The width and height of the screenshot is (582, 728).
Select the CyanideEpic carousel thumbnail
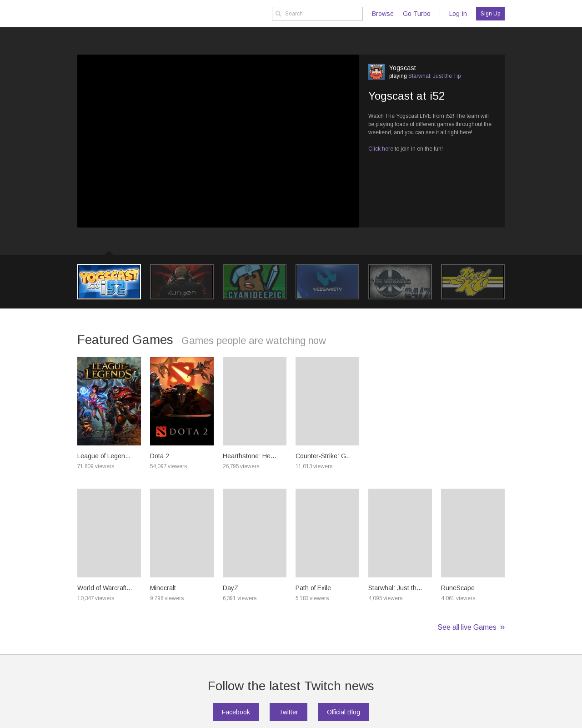[255, 282]
